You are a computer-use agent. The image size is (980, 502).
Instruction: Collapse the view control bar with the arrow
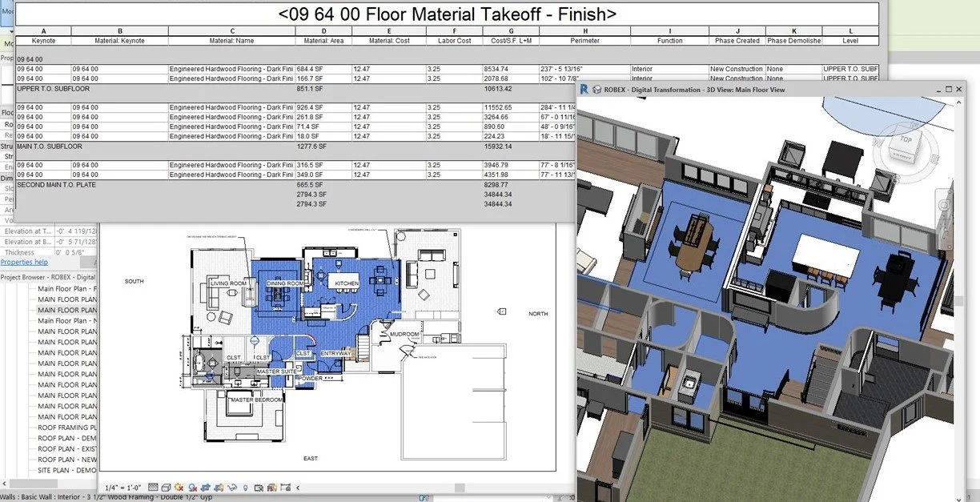click(297, 487)
